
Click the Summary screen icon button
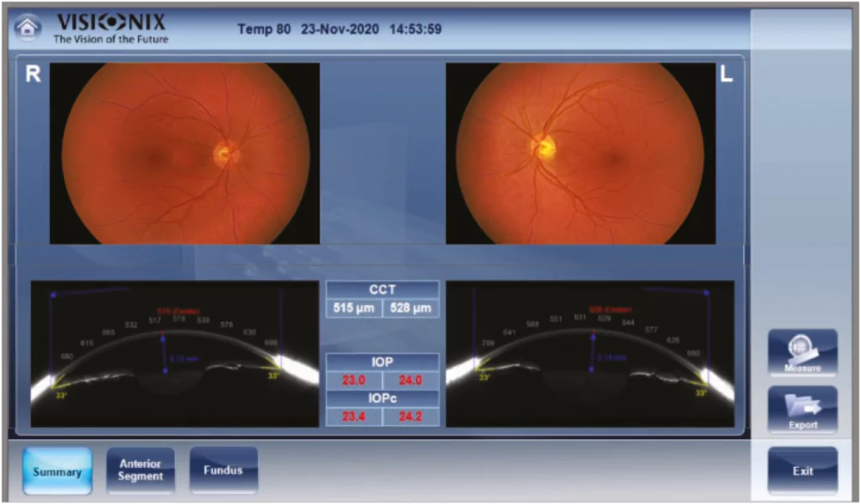(55, 471)
